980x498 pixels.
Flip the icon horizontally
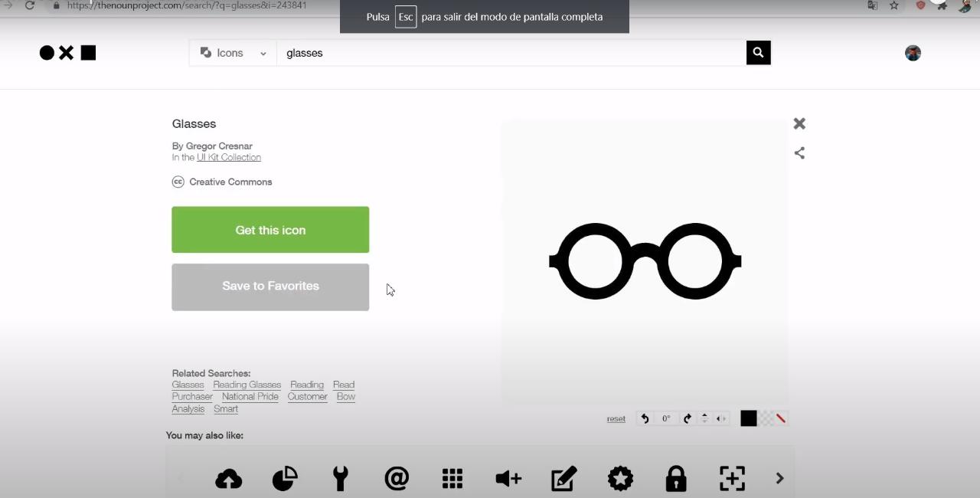[x=720, y=418]
